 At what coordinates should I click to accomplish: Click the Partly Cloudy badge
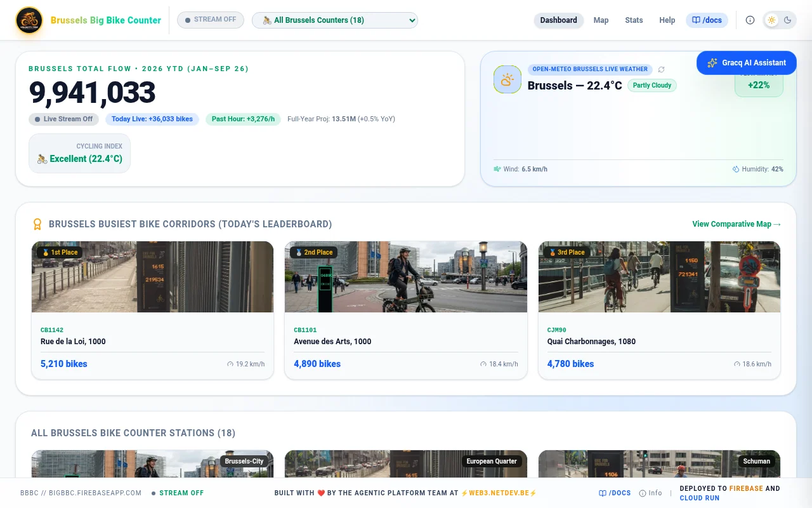(x=652, y=85)
